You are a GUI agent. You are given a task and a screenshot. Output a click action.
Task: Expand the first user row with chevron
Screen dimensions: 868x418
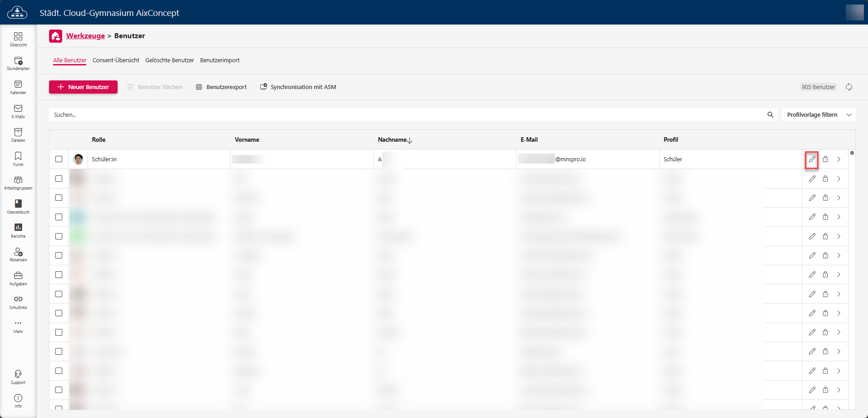click(x=839, y=159)
